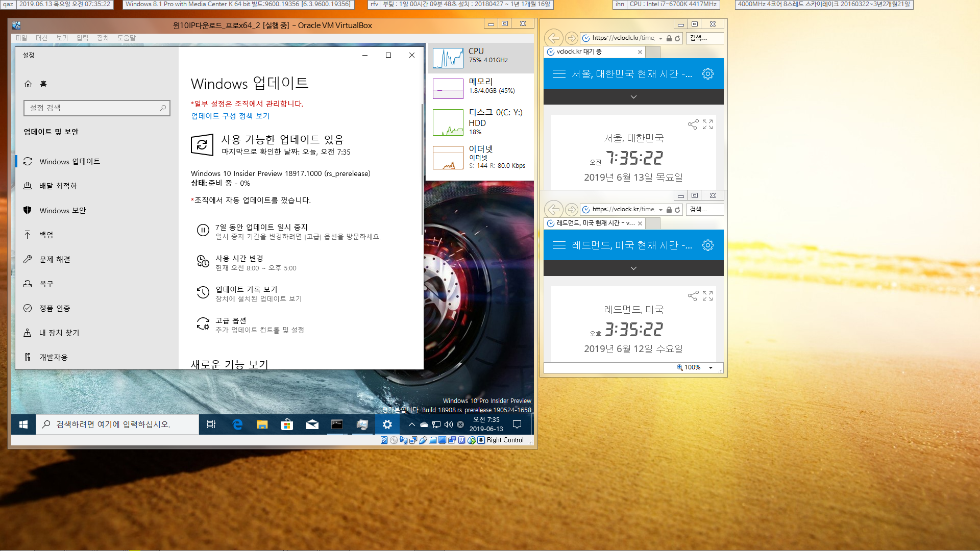This screenshot has height=551, width=980.
Task: Share the Redmond time
Action: click(x=693, y=296)
